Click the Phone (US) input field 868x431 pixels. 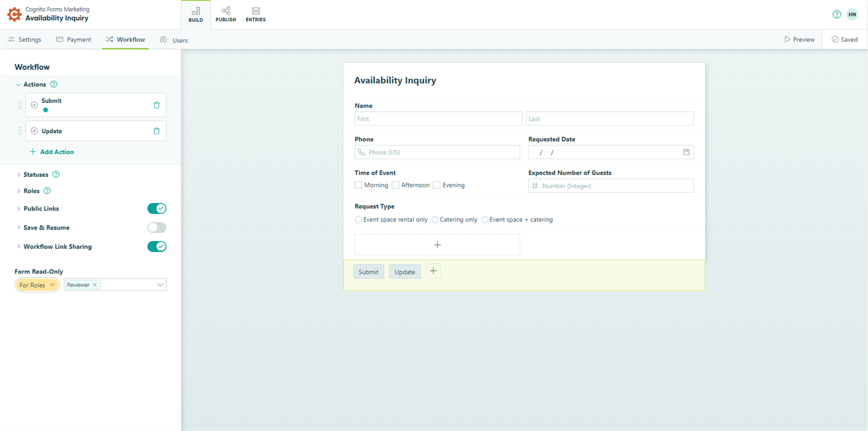(x=437, y=152)
